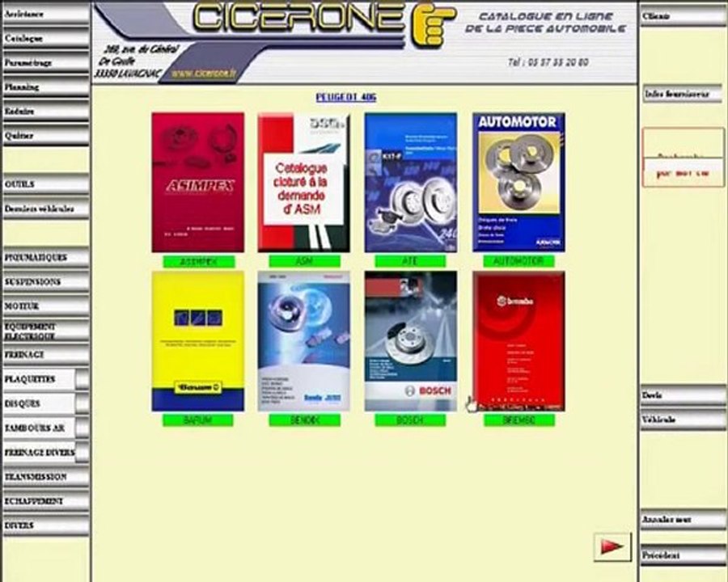Open the www.cicerone.fr link in header

tap(203, 74)
